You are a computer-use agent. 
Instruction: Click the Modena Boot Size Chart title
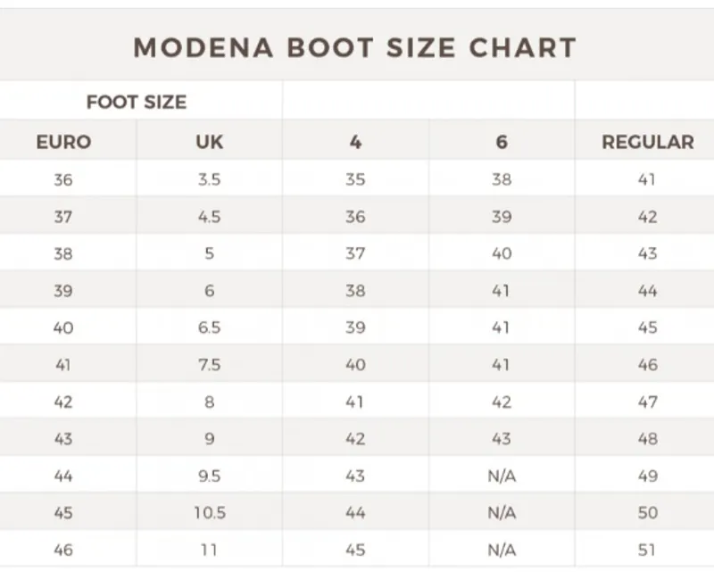pos(354,48)
